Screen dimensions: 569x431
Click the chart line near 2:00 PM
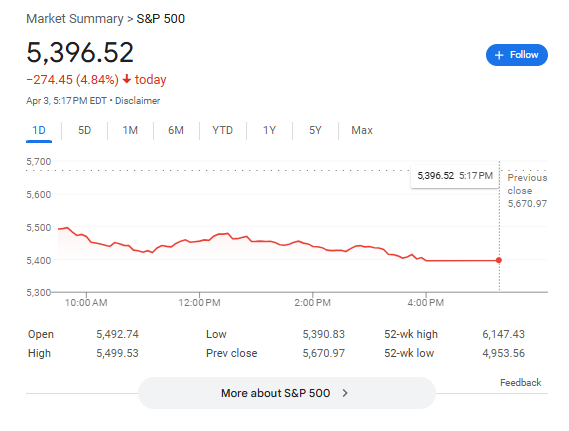click(312, 245)
